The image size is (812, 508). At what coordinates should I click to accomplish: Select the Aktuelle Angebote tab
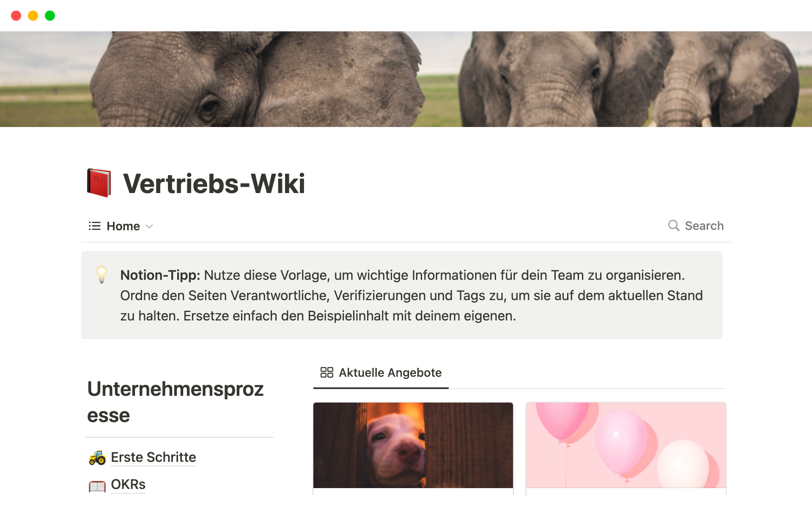(x=381, y=373)
